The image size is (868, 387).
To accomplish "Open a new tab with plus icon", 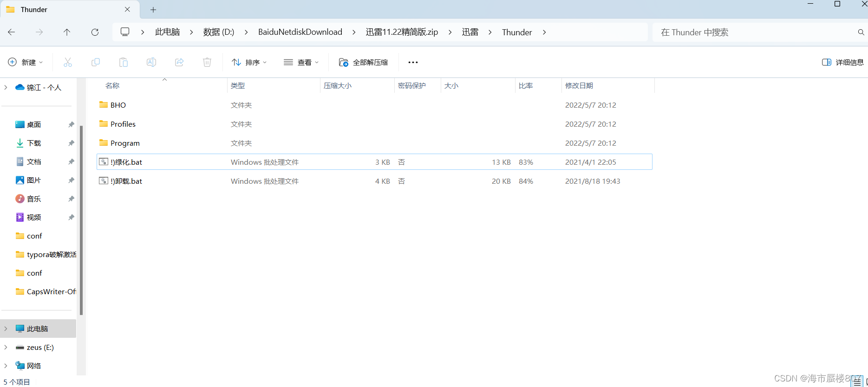I will (x=153, y=10).
